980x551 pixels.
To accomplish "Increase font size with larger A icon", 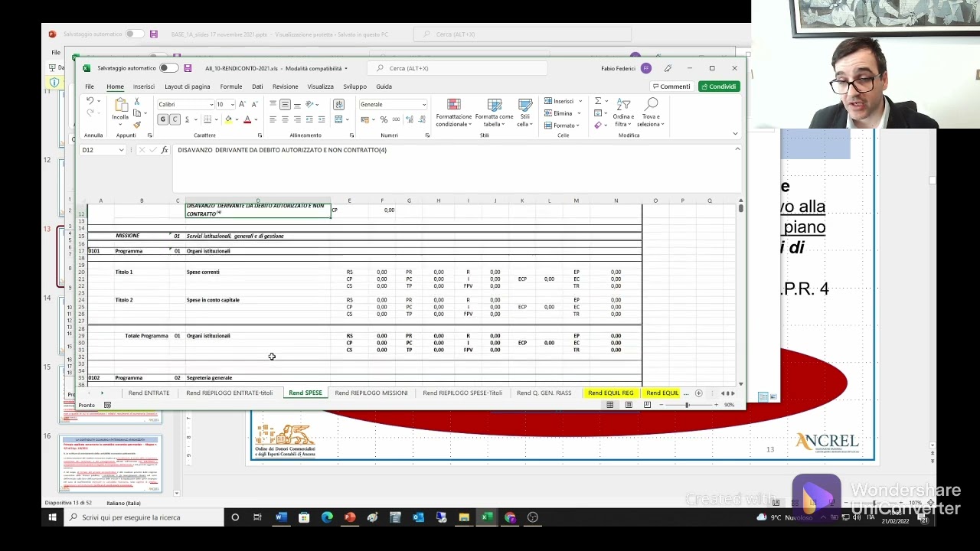I will tap(243, 104).
